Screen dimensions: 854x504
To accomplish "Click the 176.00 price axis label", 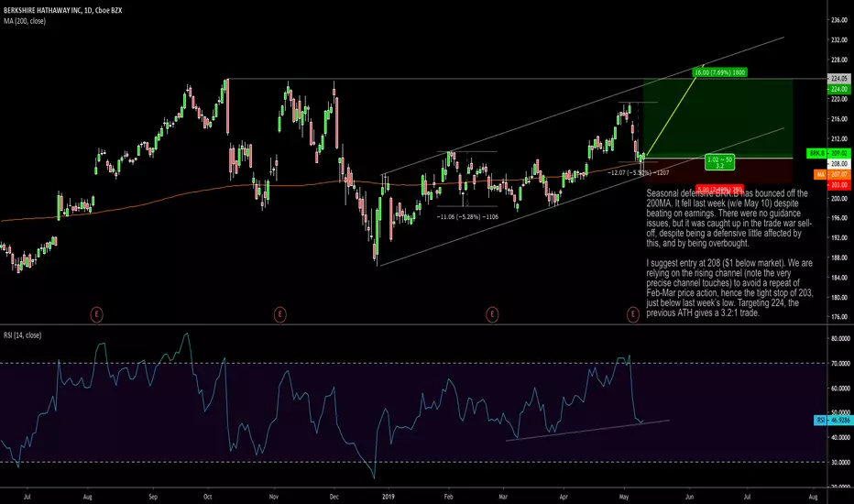I will click(x=838, y=317).
